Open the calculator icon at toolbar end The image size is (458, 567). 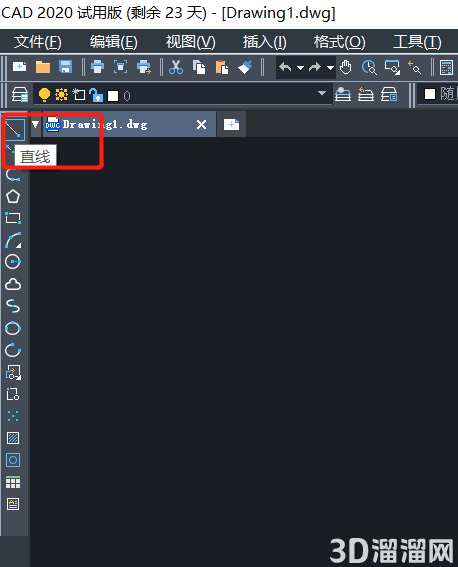(446, 68)
